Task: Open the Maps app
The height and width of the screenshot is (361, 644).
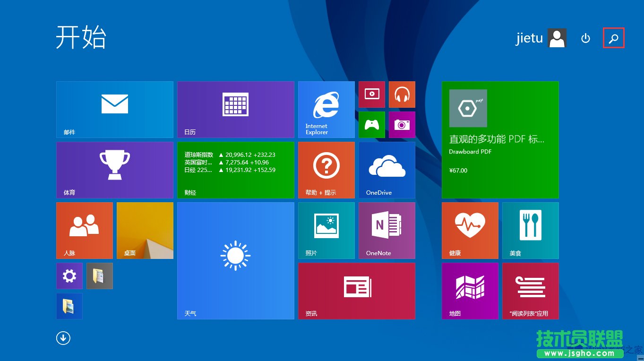Action: click(x=469, y=291)
